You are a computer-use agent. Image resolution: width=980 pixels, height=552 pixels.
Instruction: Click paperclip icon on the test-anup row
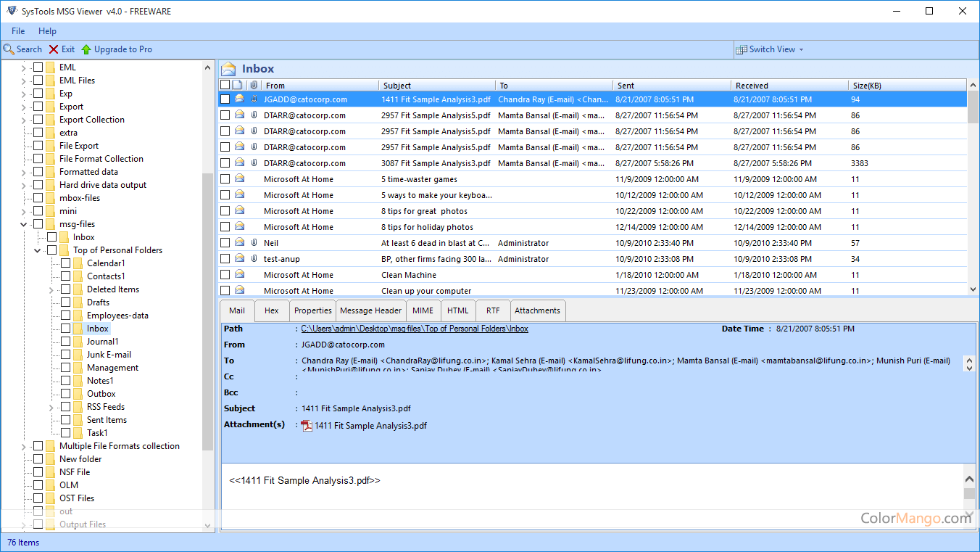254,259
